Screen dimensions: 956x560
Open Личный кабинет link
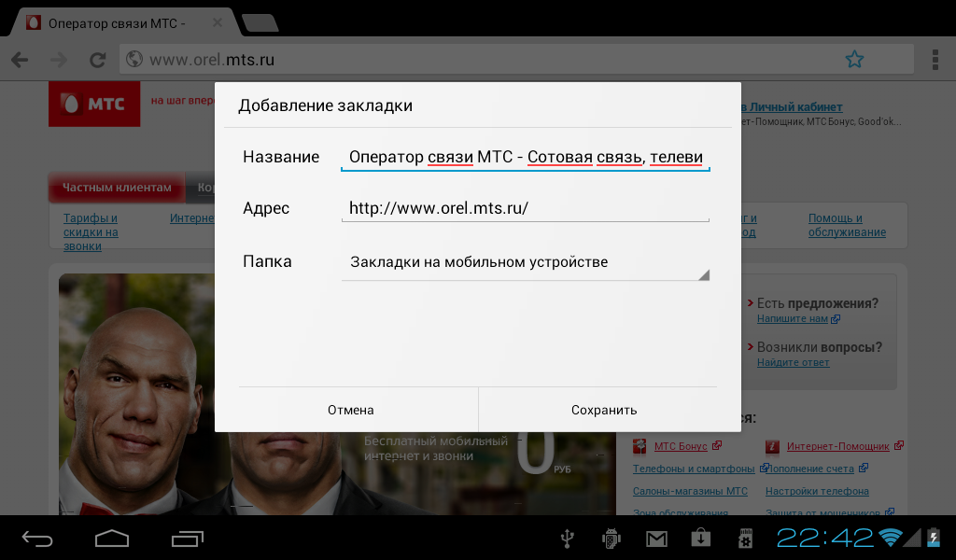792,107
